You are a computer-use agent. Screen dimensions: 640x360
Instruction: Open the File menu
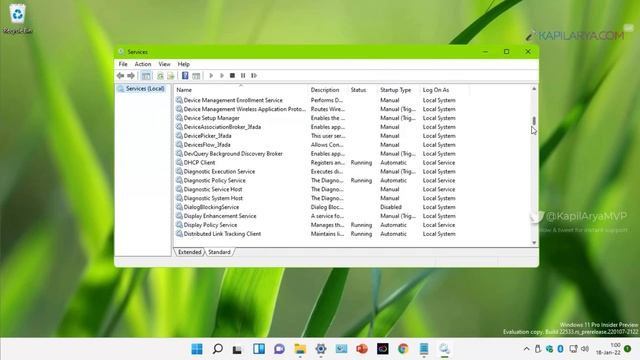123,64
